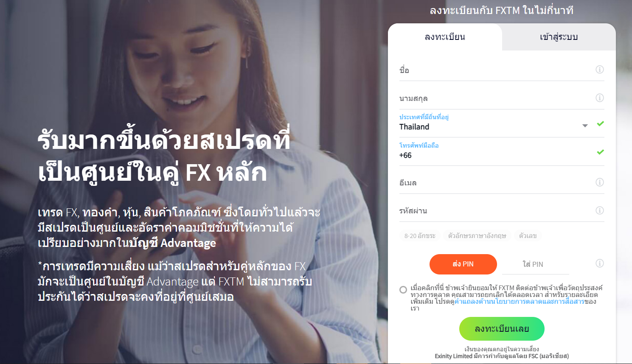Click the ใส่ PIN entry field
Screen dimensions: 632x364
coord(535,264)
